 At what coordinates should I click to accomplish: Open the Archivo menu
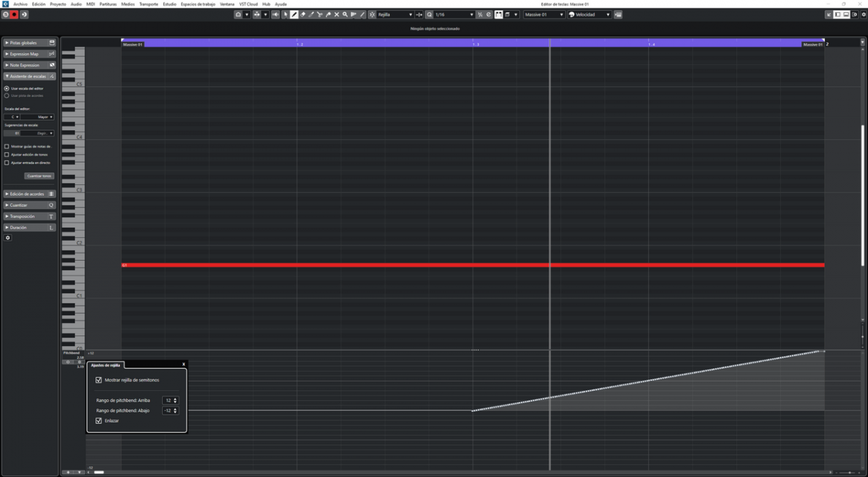tap(20, 4)
